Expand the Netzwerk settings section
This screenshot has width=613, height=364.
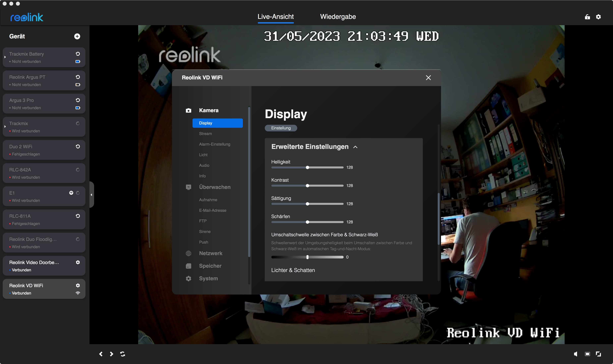[210, 253]
